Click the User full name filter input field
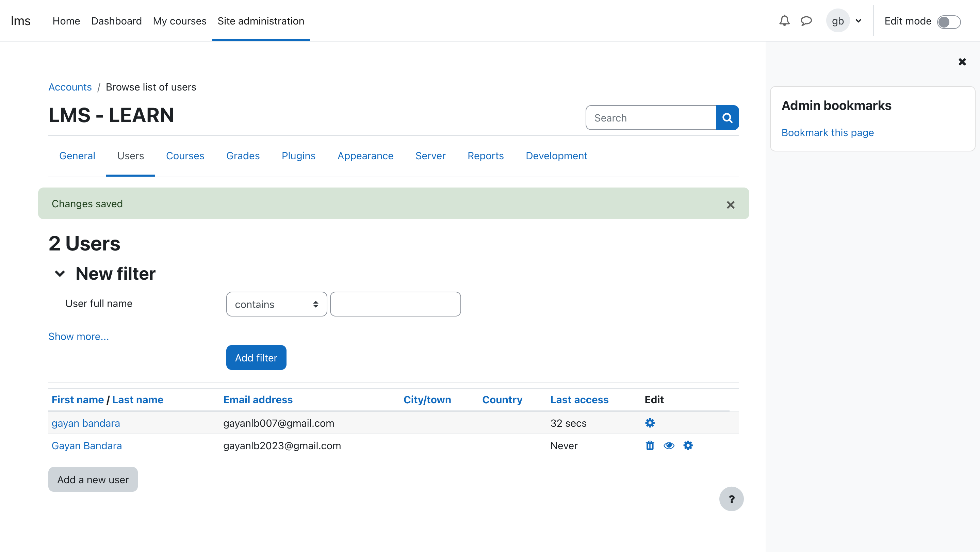Viewport: 980px width, 552px height. (x=395, y=304)
